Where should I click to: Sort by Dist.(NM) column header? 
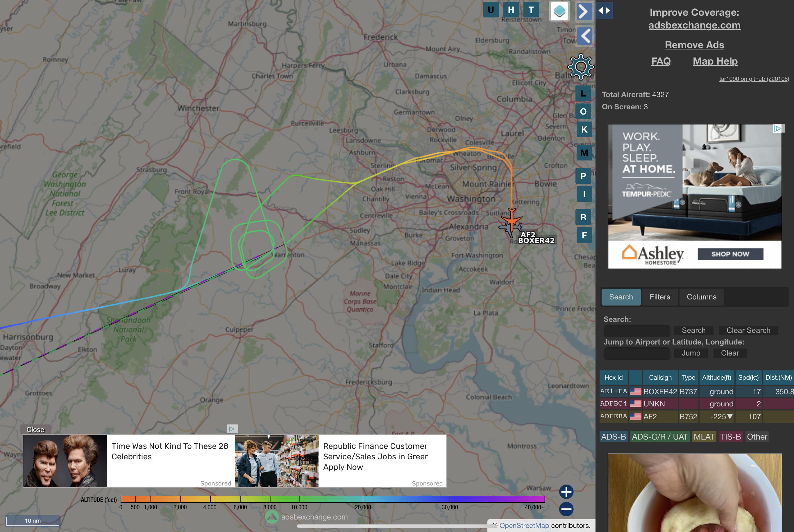click(x=778, y=378)
